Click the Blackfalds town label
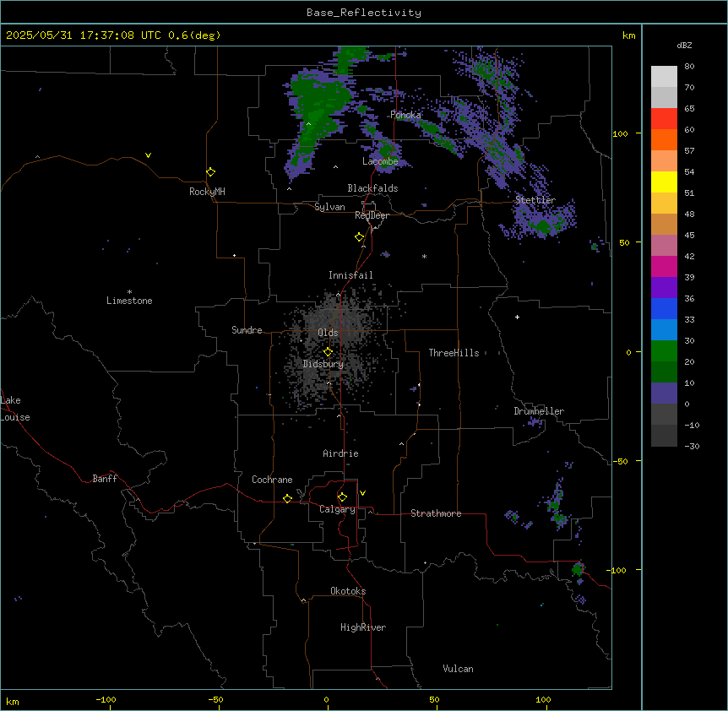Viewport: 728px width, 711px height. 372,188
